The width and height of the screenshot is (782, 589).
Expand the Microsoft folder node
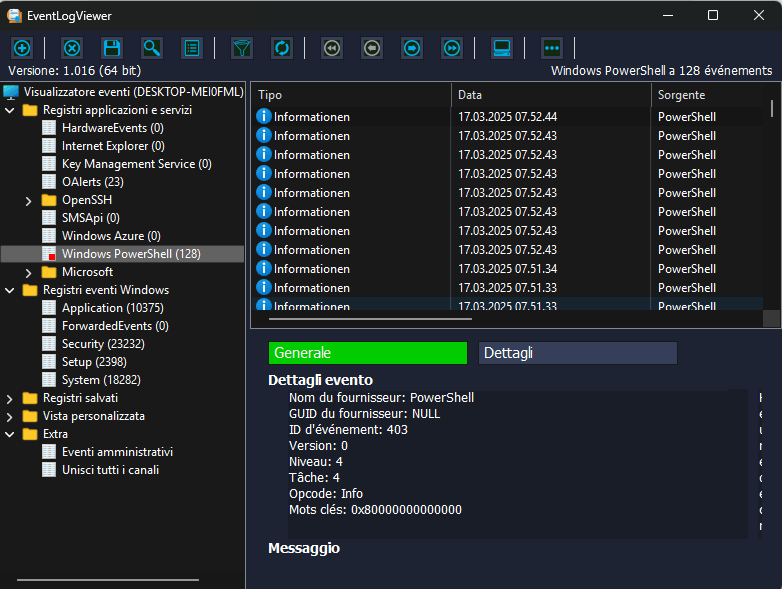(x=29, y=272)
